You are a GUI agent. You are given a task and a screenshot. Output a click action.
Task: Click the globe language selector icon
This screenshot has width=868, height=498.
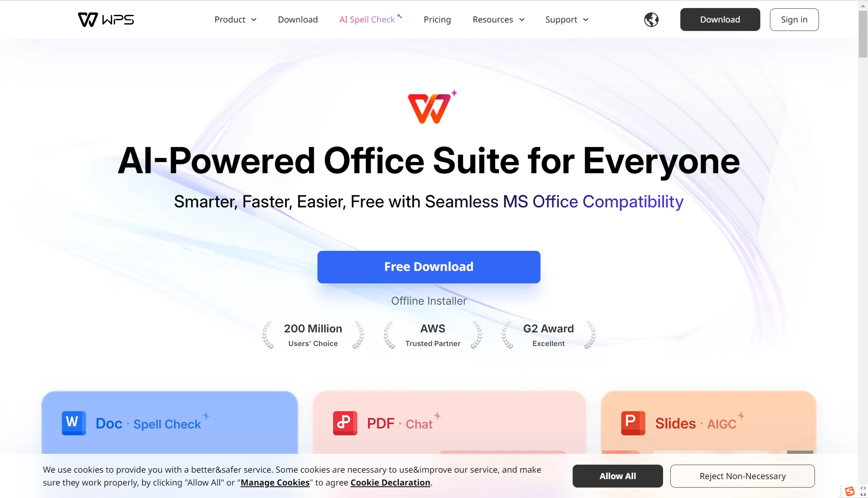click(x=651, y=20)
